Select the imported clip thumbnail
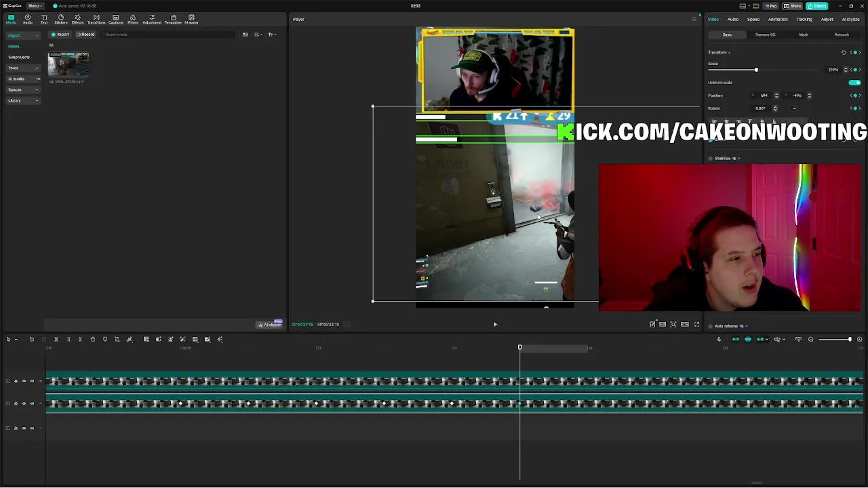 click(68, 65)
